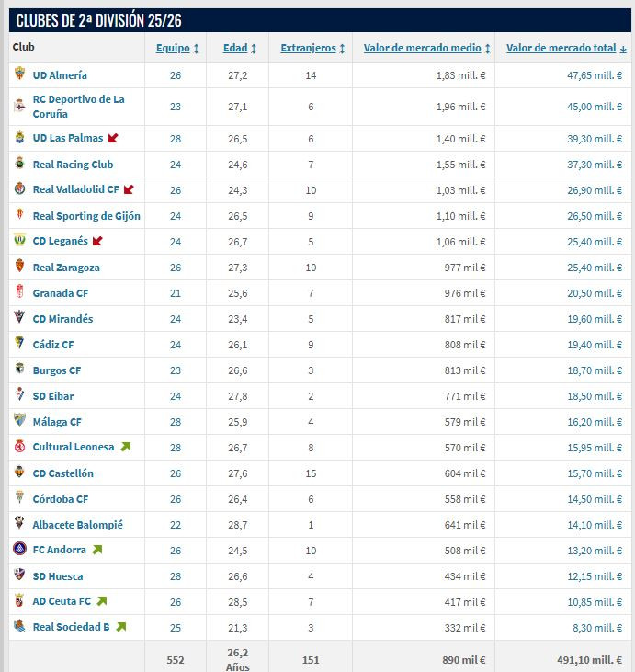
Task: Click the Albacete Balompié crest
Action: point(19,523)
